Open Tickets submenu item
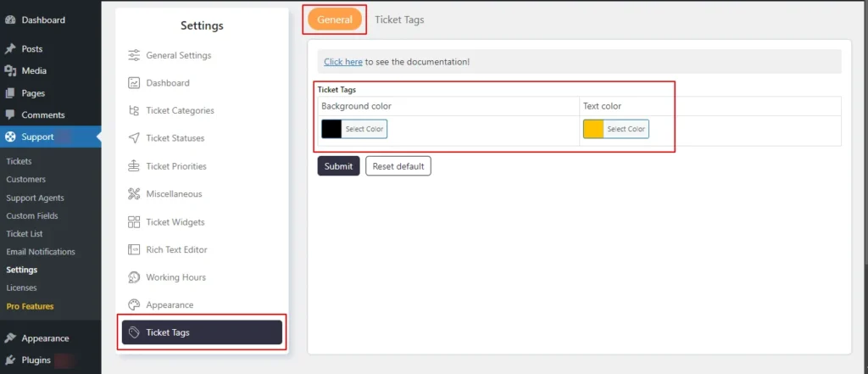Image resolution: width=868 pixels, height=374 pixels. 19,161
